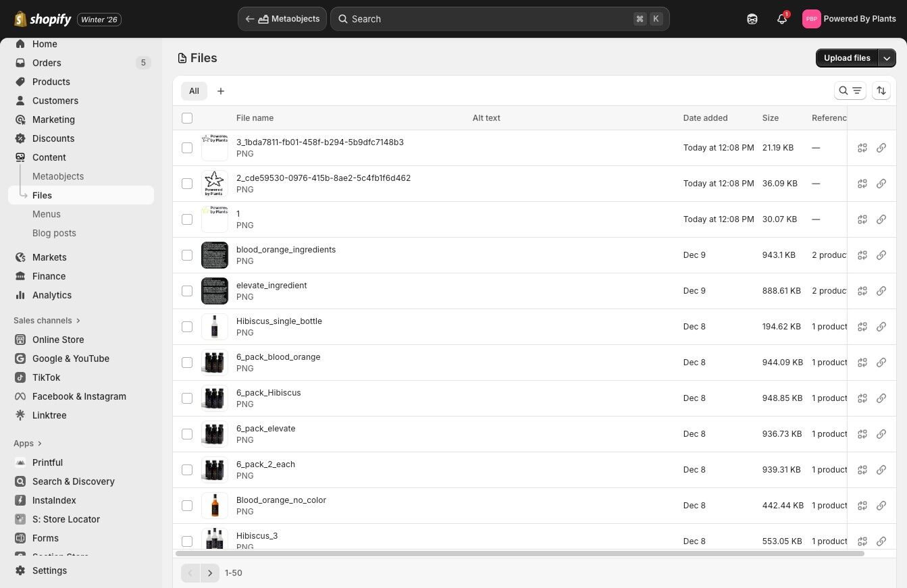Check the box for file named 1

(187, 219)
